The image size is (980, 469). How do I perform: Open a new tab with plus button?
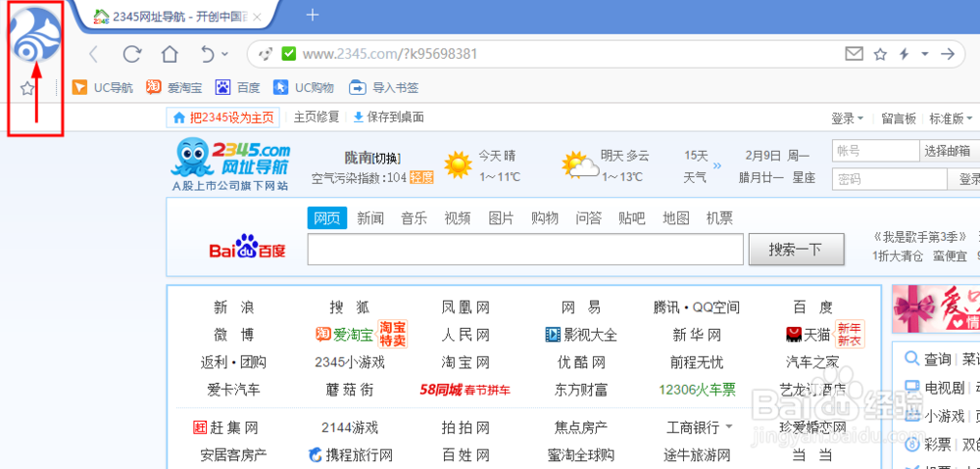(x=313, y=15)
